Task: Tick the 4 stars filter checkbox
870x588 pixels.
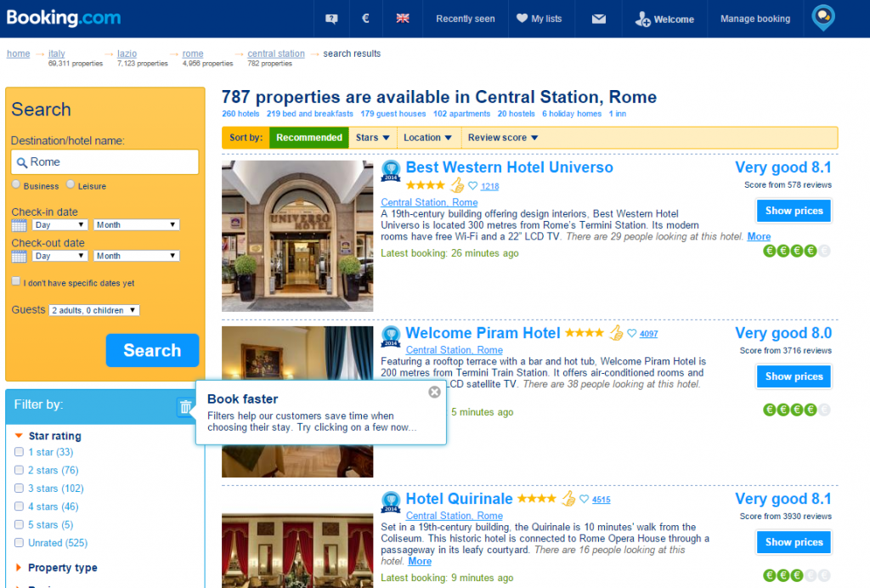Action: 19,506
